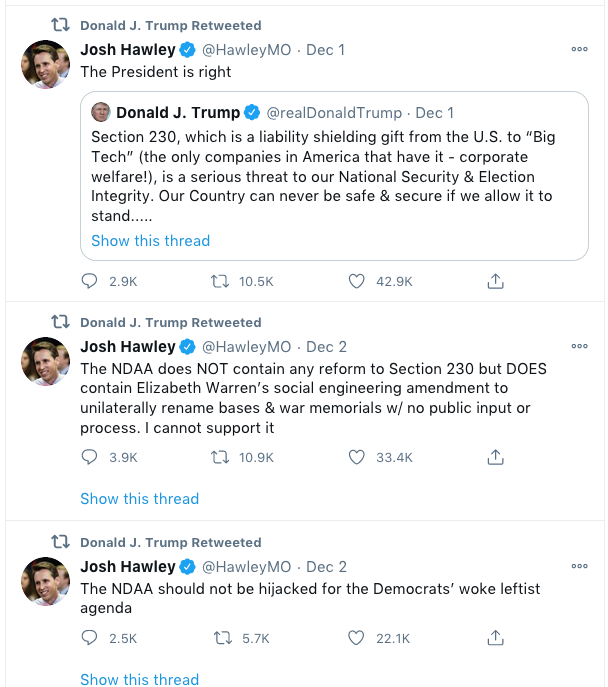
Task: Share the "woke leftist agenda" tweet
Action: tap(494, 637)
